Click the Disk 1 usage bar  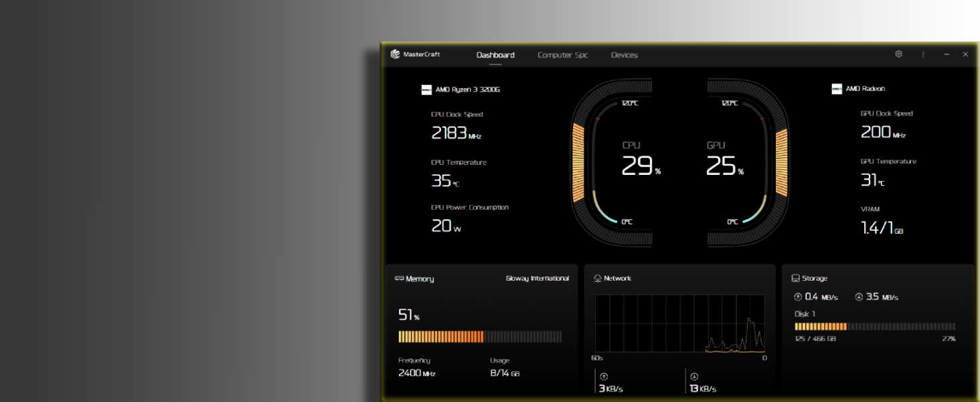pos(874,327)
